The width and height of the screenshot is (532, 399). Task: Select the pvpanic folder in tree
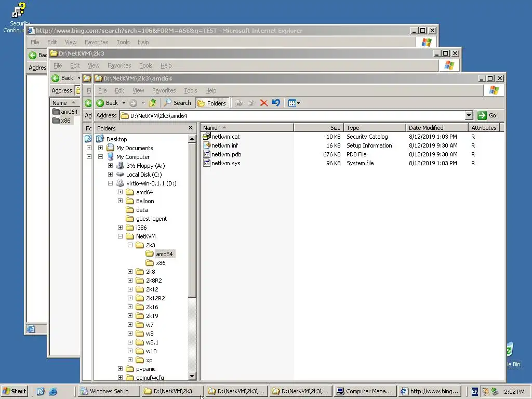click(x=145, y=369)
